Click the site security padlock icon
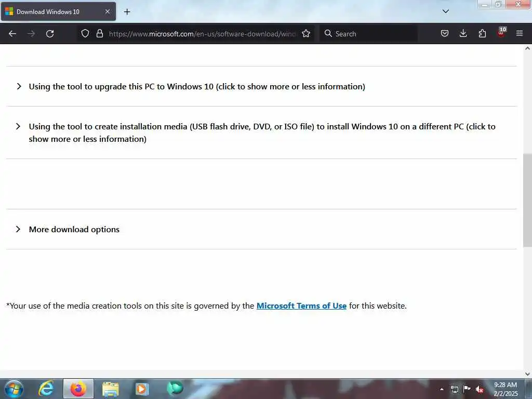Viewport: 532px width, 399px height. tap(99, 34)
